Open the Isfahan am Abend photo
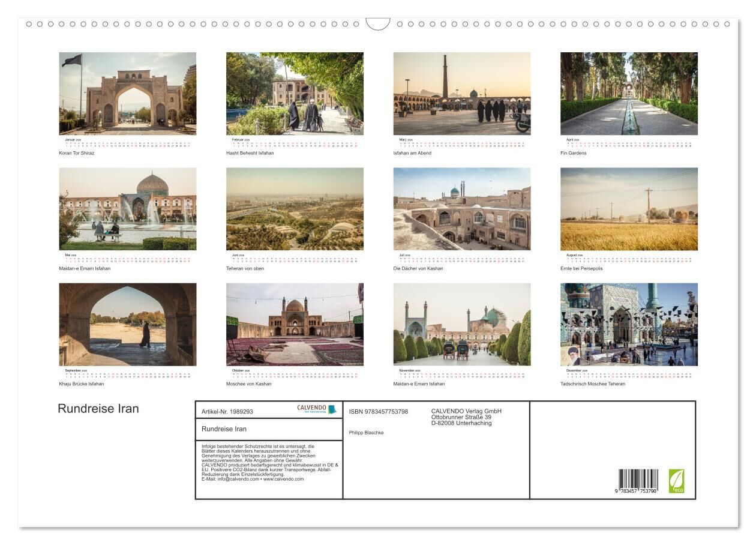Viewport: 756px width, 545px height. (461, 93)
